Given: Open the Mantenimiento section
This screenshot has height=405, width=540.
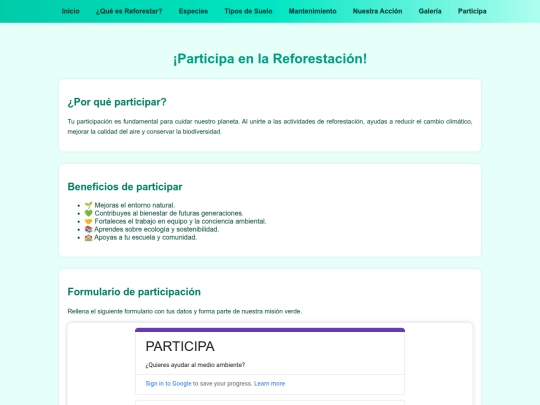Looking at the screenshot, I should click(x=312, y=11).
